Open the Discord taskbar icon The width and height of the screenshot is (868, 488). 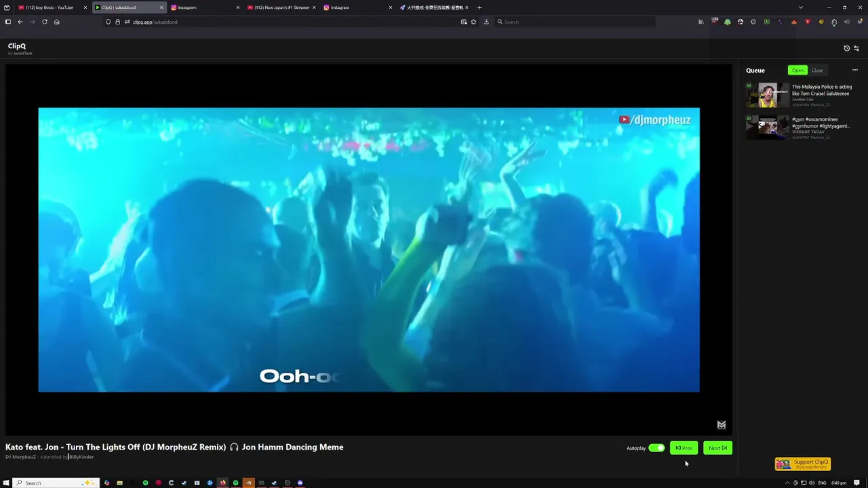coord(300,483)
